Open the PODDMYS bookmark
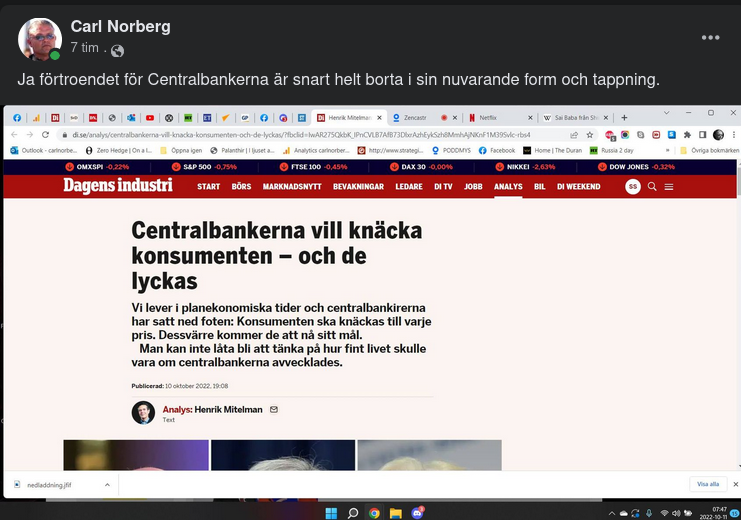The height and width of the screenshot is (520, 741). [x=451, y=150]
